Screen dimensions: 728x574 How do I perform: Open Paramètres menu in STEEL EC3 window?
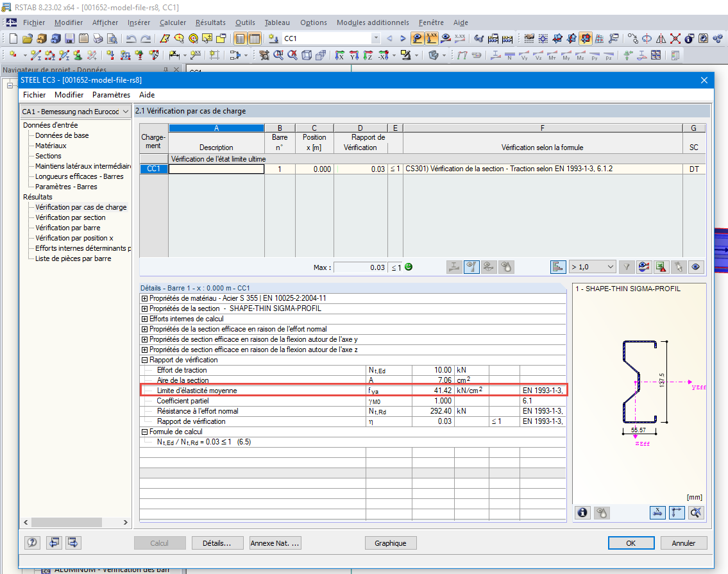click(111, 95)
